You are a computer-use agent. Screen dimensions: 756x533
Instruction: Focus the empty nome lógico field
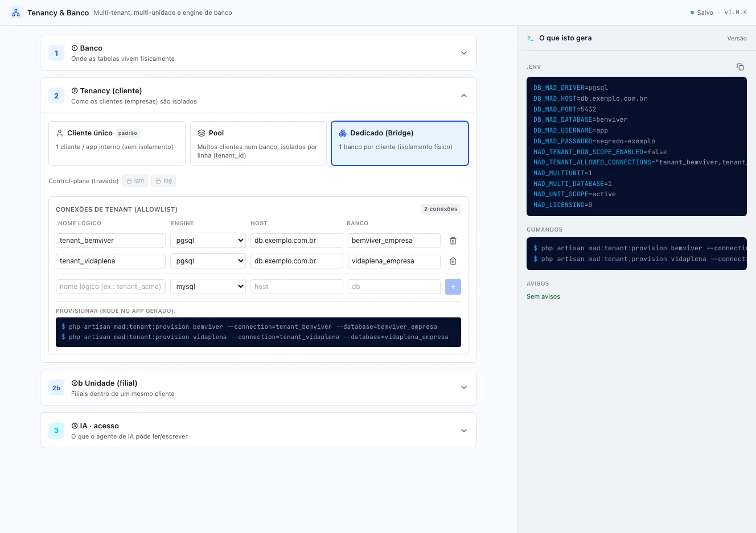point(110,287)
